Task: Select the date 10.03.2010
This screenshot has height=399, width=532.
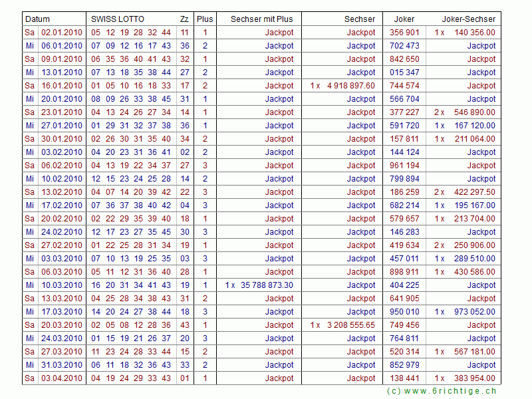Action: click(62, 285)
